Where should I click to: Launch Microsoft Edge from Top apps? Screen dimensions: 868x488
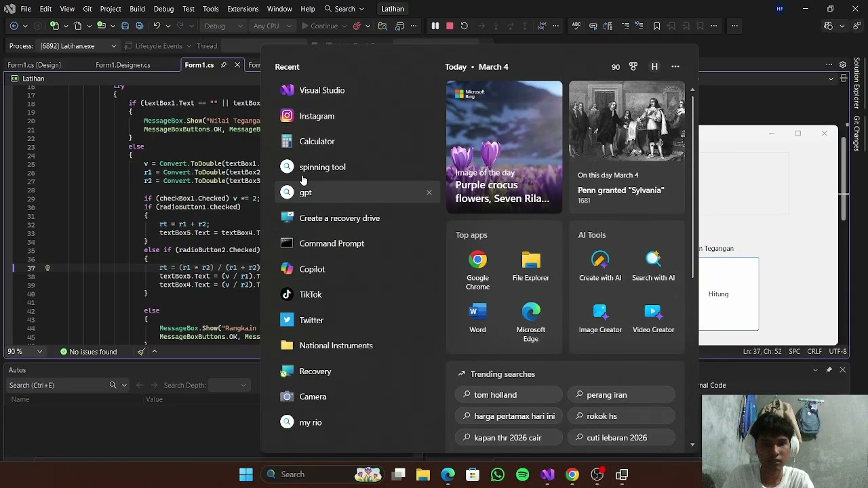click(x=531, y=322)
